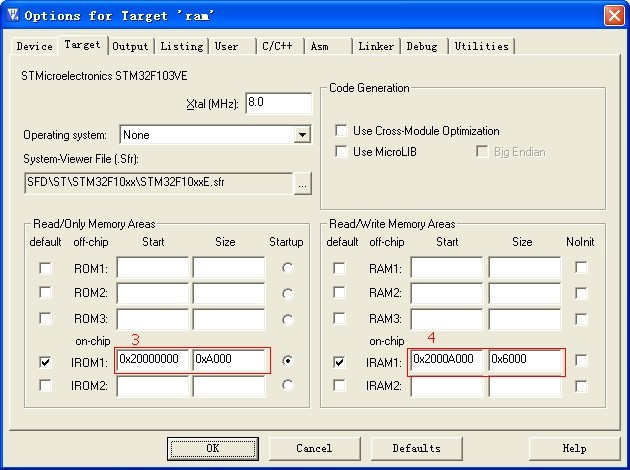630x470 pixels.
Task: Select the IROM1 Startup radio button
Action: click(x=288, y=361)
